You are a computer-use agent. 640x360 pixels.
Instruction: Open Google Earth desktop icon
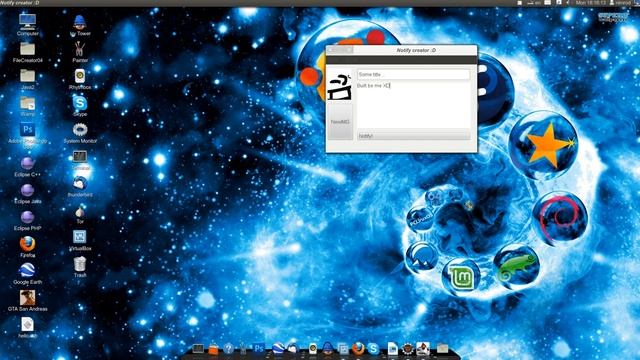(x=27, y=273)
